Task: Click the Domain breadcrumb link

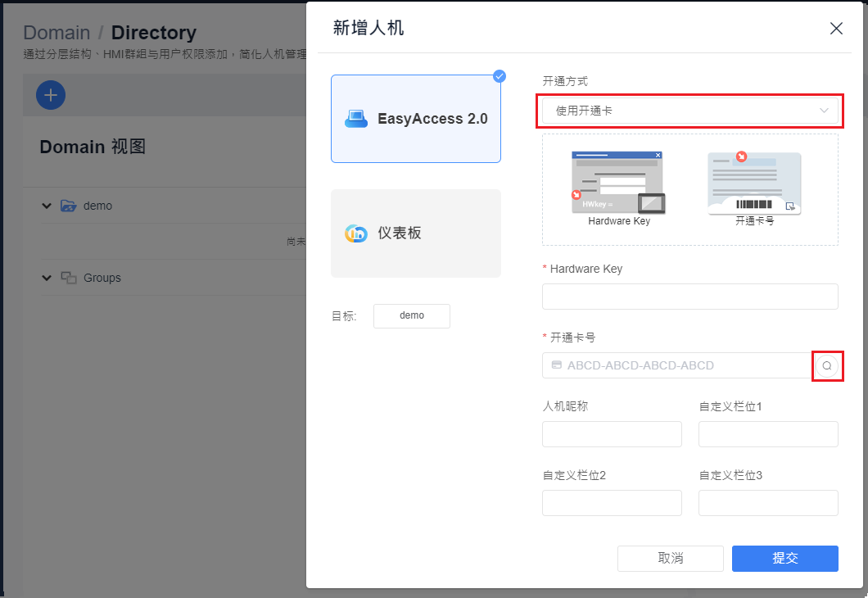Action: pyautogui.click(x=57, y=33)
